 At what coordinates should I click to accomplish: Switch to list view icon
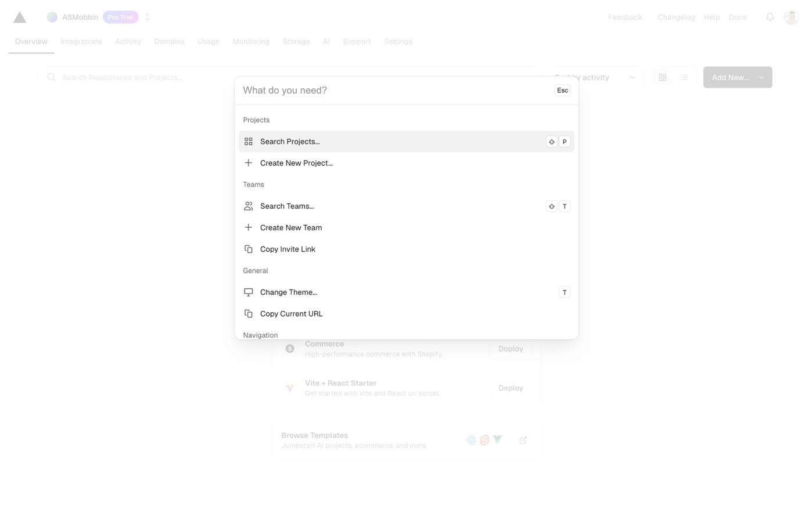(684, 77)
